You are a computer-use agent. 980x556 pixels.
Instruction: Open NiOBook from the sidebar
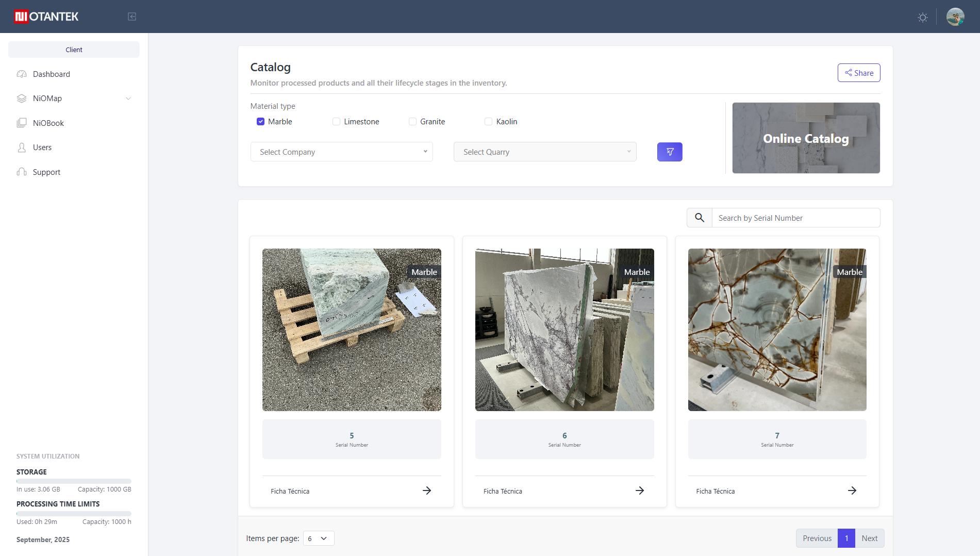click(48, 123)
